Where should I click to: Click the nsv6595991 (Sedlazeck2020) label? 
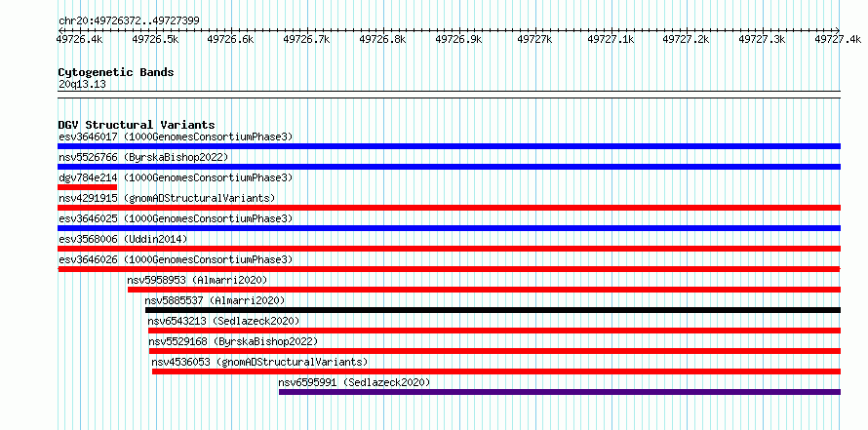[x=354, y=382]
